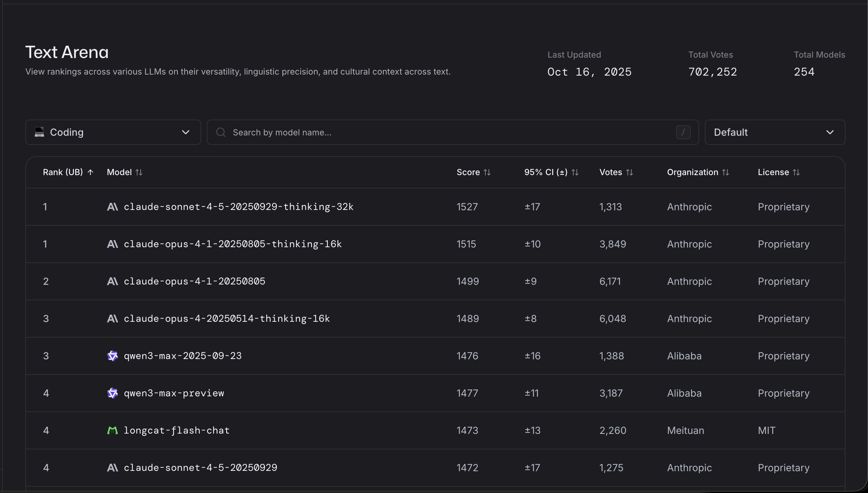Viewport: 868px width, 493px height.
Task: Click the Model column sort icon
Action: 139,172
